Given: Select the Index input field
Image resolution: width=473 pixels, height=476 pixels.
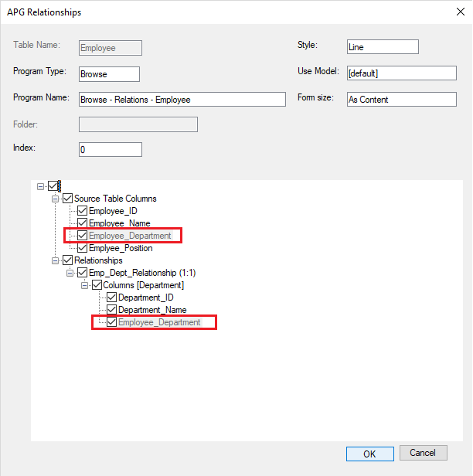Looking at the screenshot, I should coord(111,150).
